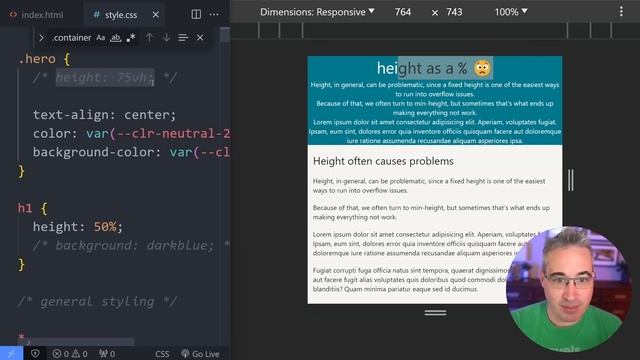Screen dimensions: 640x360
Task: Open the device toolbar more options menu
Action: coord(621,11)
